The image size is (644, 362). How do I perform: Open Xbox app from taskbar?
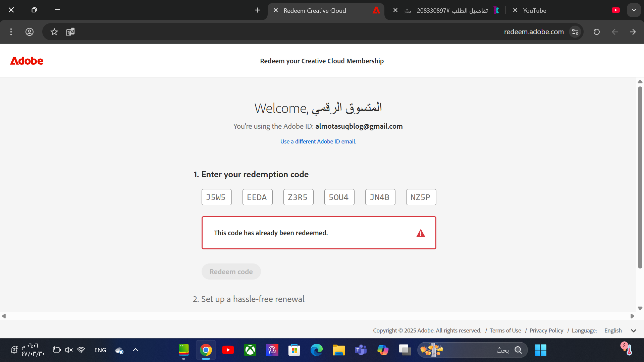coord(250,350)
